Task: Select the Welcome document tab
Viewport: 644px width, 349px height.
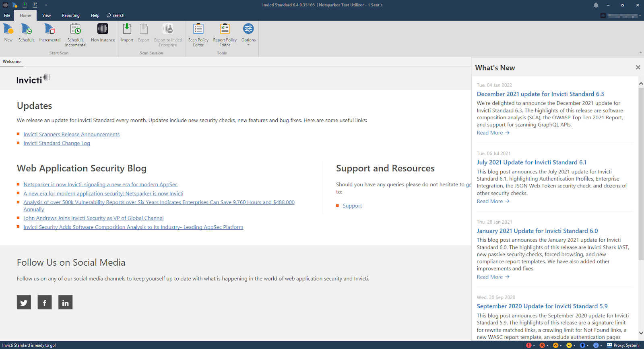Action: (x=12, y=62)
